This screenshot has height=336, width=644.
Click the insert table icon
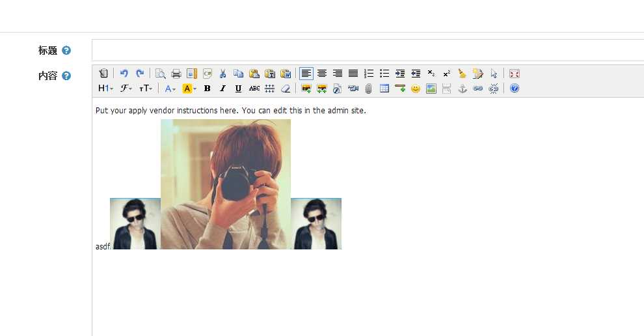384,89
